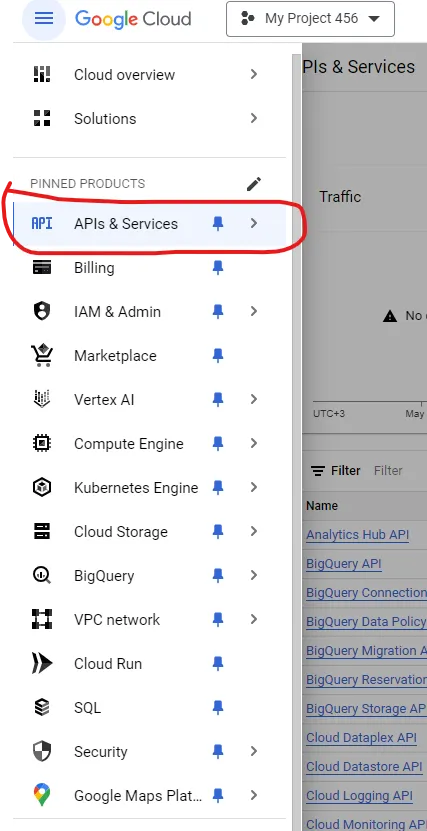Image resolution: width=427 pixels, height=831 pixels.
Task: Click the BigQuery magnifier icon
Action: coord(42,576)
